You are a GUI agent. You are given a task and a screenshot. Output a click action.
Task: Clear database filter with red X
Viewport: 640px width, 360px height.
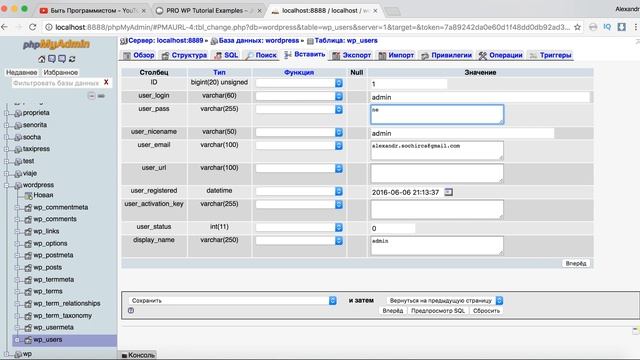106,82
